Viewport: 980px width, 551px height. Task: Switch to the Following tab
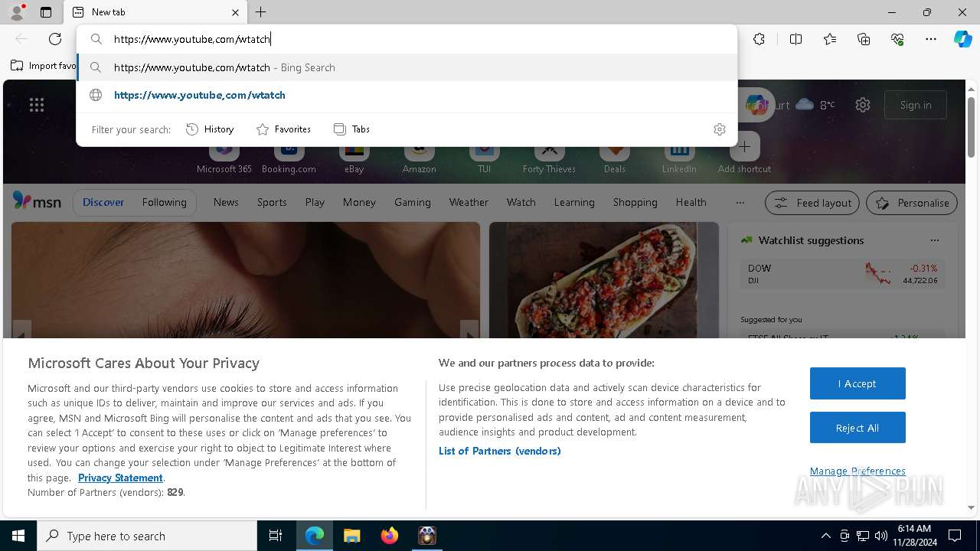[164, 202]
